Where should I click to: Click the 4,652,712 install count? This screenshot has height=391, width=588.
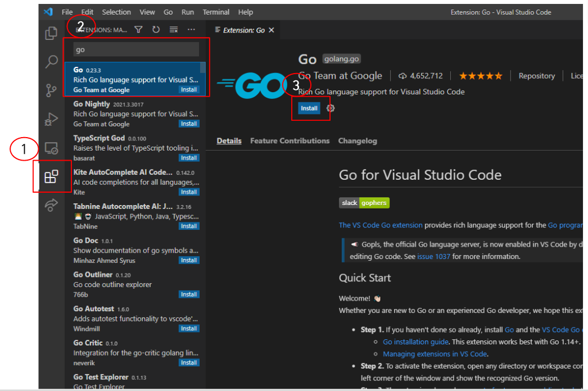pos(420,76)
